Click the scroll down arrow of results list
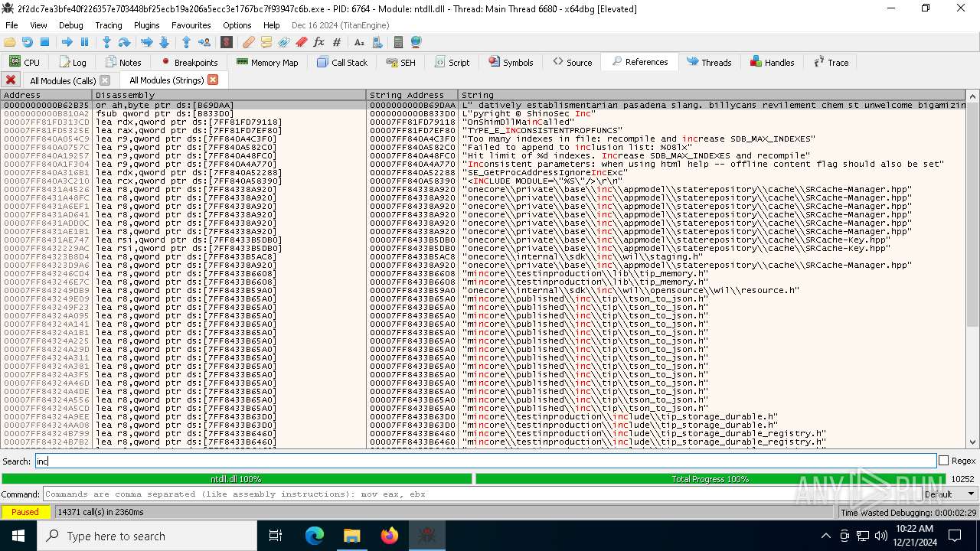Screen dimensions: 980x551 [972, 442]
